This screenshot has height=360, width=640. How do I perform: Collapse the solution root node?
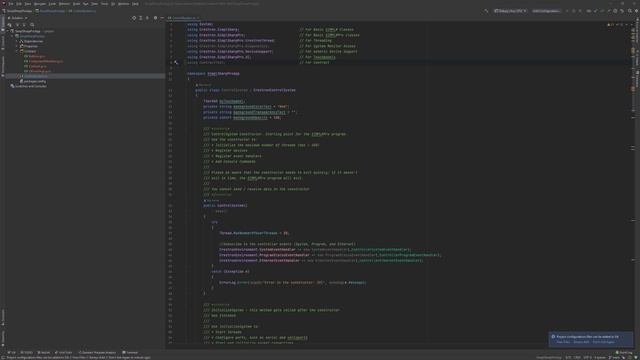7,31
